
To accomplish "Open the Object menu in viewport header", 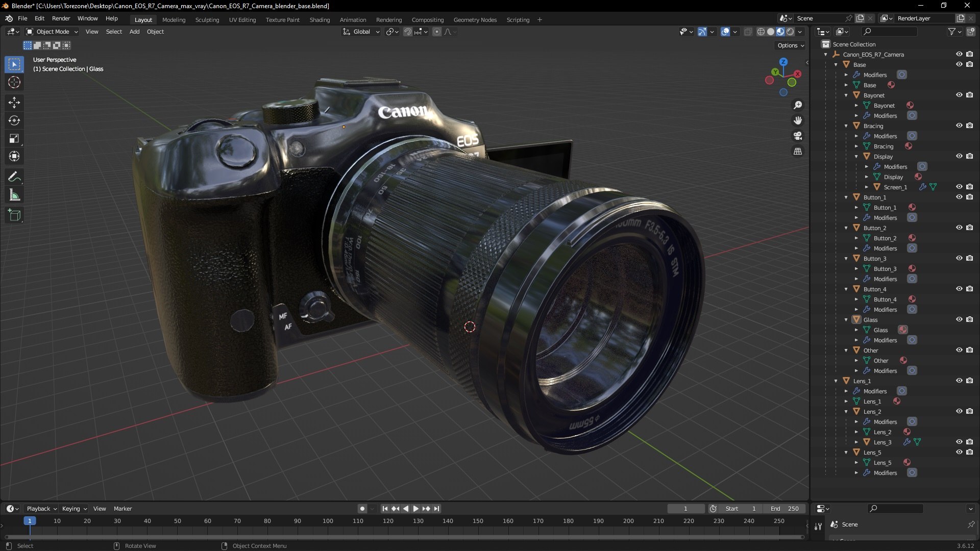I will (x=155, y=32).
